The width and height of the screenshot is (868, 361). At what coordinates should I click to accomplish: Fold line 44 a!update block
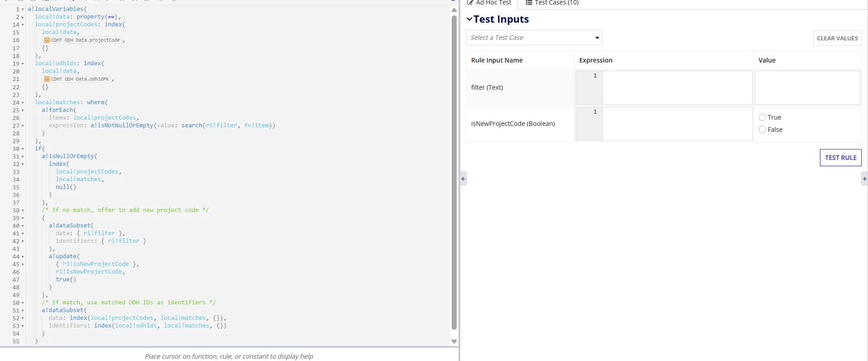pos(23,257)
